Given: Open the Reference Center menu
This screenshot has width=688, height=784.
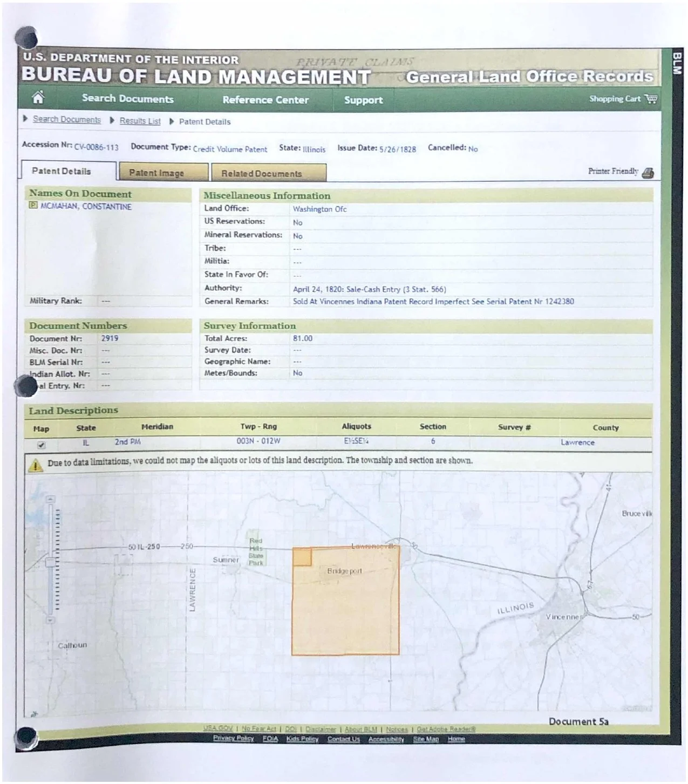Looking at the screenshot, I should click(x=265, y=100).
